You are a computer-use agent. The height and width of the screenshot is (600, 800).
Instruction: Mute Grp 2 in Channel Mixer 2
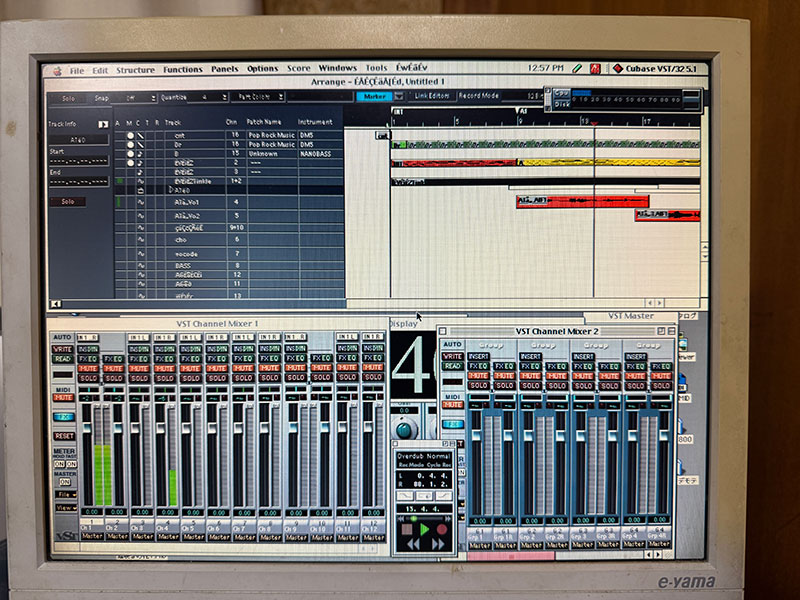pos(530,376)
